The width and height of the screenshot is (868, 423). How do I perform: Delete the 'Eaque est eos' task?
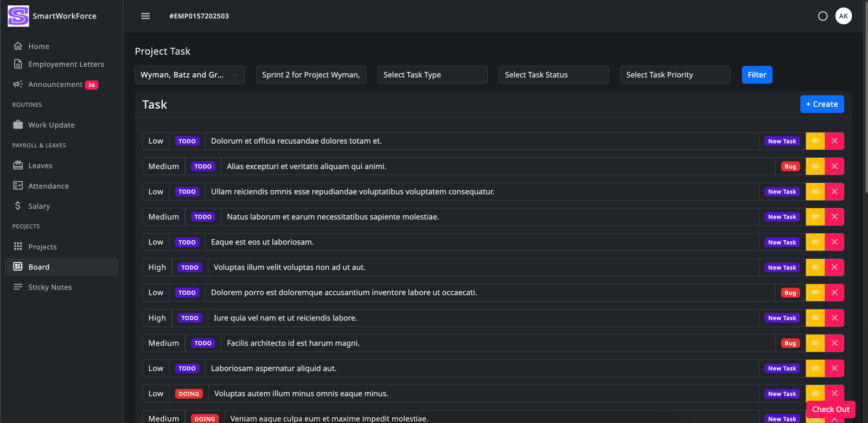coord(834,242)
